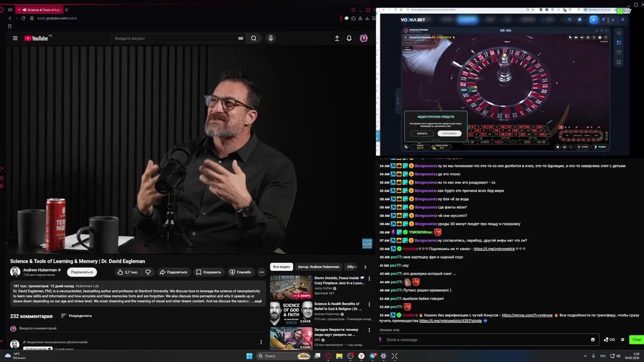The width and height of the screenshot is (644, 362).
Task: Go back in the Opera browser
Action: [x=10, y=18]
